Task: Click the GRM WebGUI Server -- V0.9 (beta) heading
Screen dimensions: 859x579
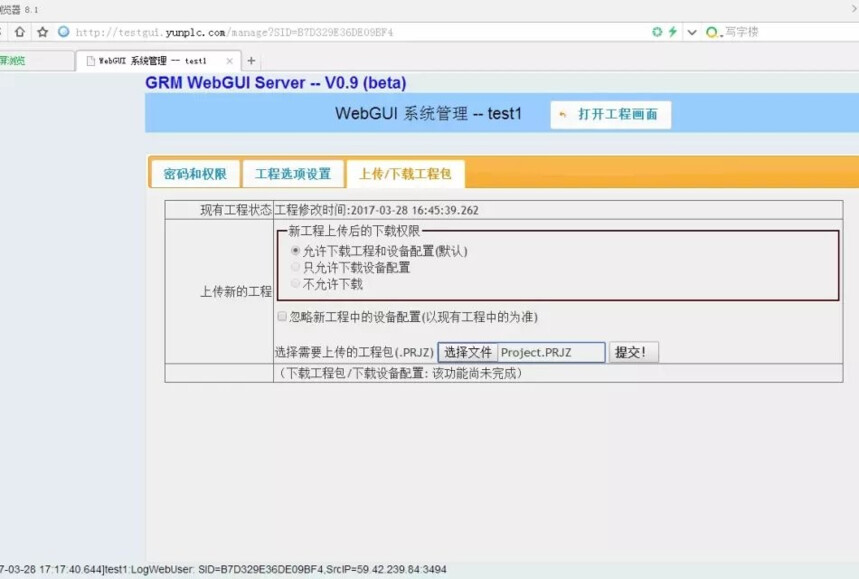Action: point(276,83)
